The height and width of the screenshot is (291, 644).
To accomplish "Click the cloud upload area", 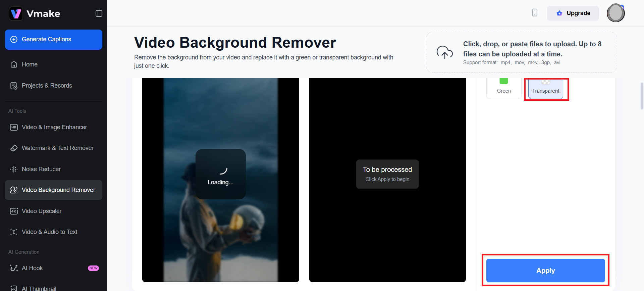I will 521,52.
